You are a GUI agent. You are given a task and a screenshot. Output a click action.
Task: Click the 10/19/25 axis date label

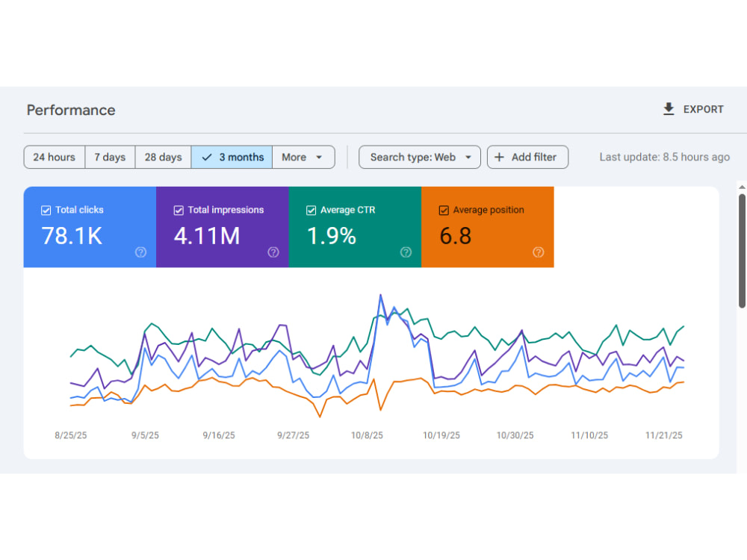click(441, 435)
